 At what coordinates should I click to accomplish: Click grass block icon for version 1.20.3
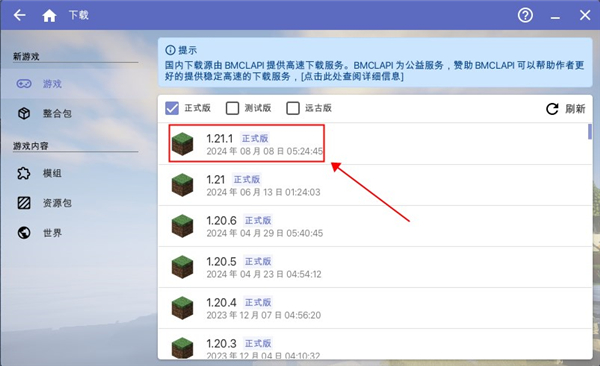(183, 348)
